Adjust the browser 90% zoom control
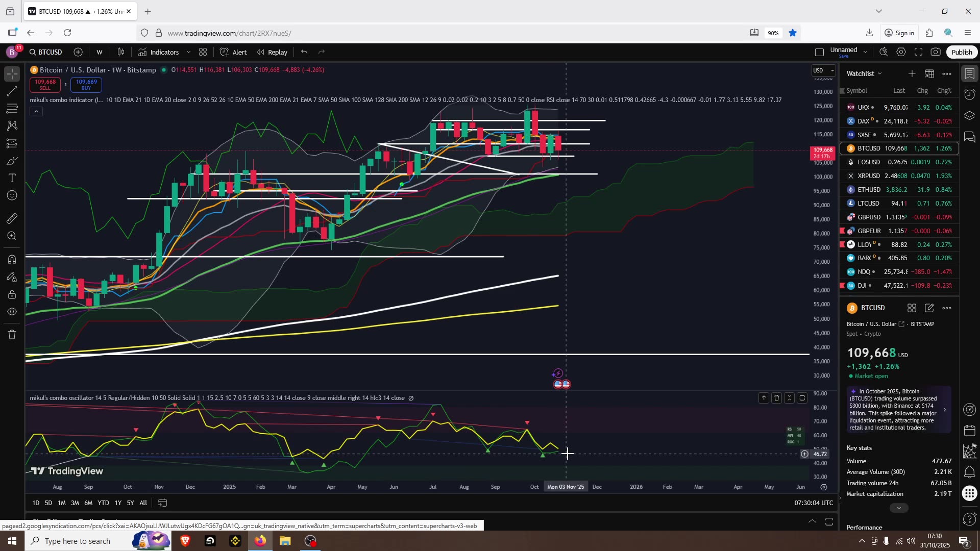This screenshot has width=980, height=551. 773,33
